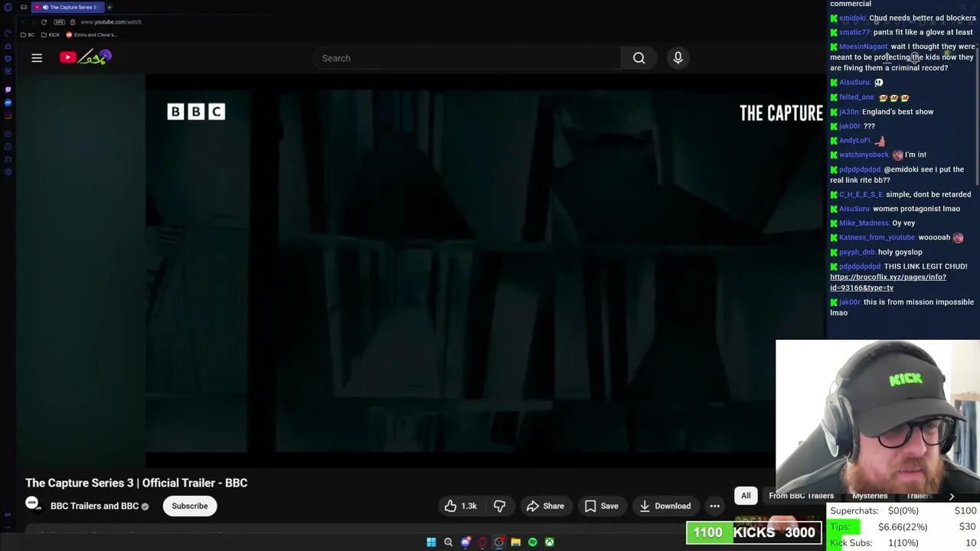The height and width of the screenshot is (551, 980).
Task: Open the YouTube hamburger guide menu
Action: (x=37, y=58)
